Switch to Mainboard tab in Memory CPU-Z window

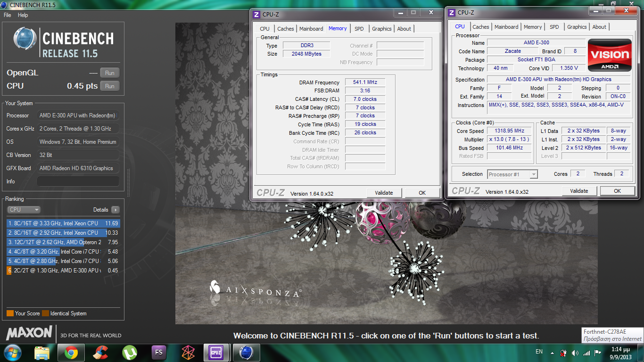(311, 29)
